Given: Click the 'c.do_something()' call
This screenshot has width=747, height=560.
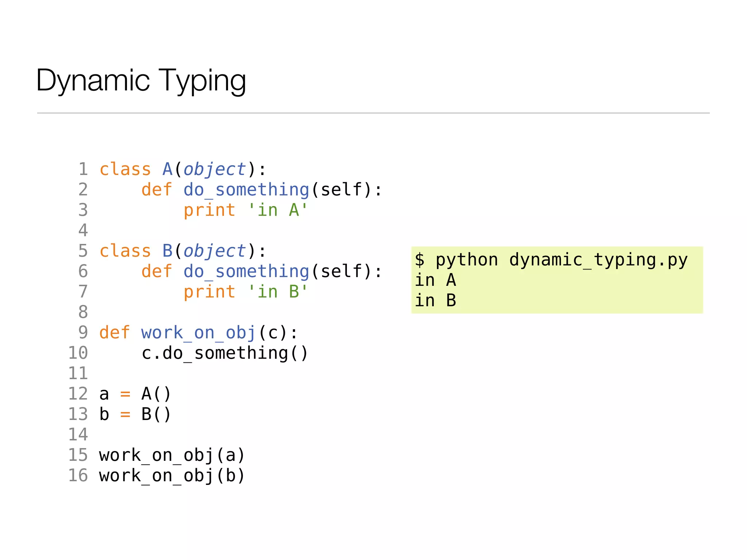Looking at the screenshot, I should click(x=225, y=353).
